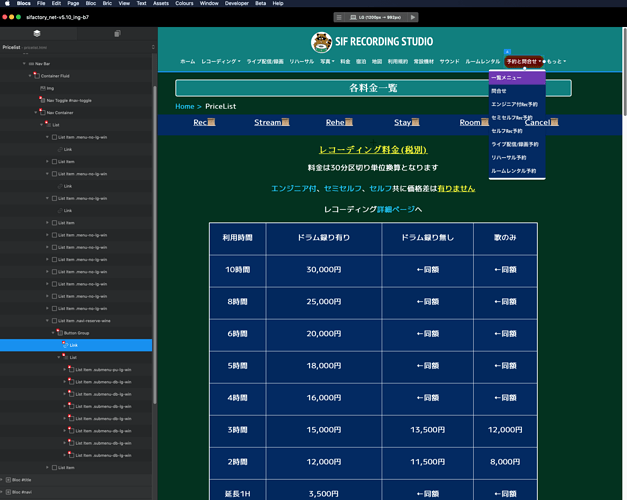627x500 pixels.
Task: Click the sidebar toggle icon beside breakpoint selector
Action: 338,17
